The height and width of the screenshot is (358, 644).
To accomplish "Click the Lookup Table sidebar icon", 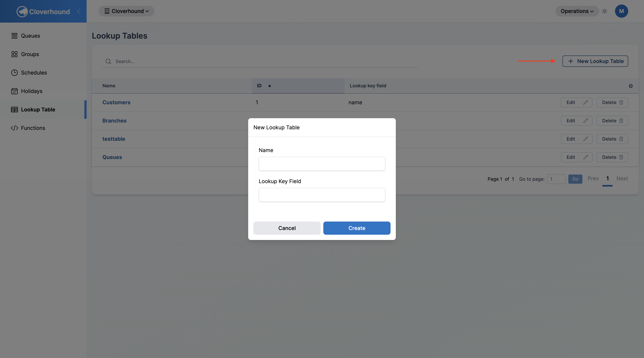I will 14,110.
